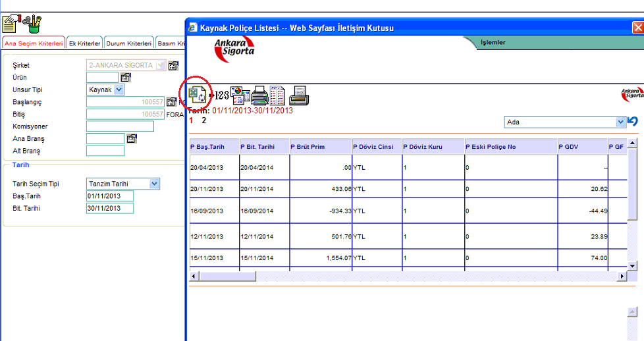Viewport: 644px width, 341px height.
Task: Open the lookup icon next to Ana Branş
Action: [x=131, y=138]
